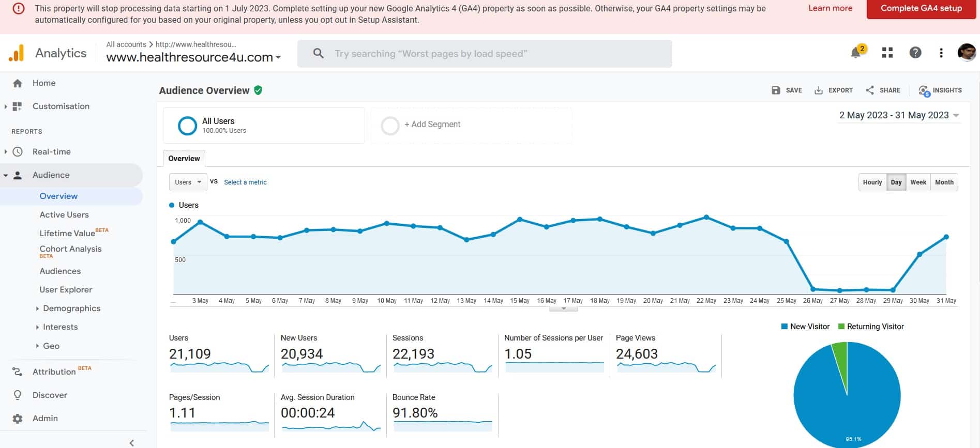
Task: Collapse the sidebar with the chevron
Action: pyautogui.click(x=132, y=443)
